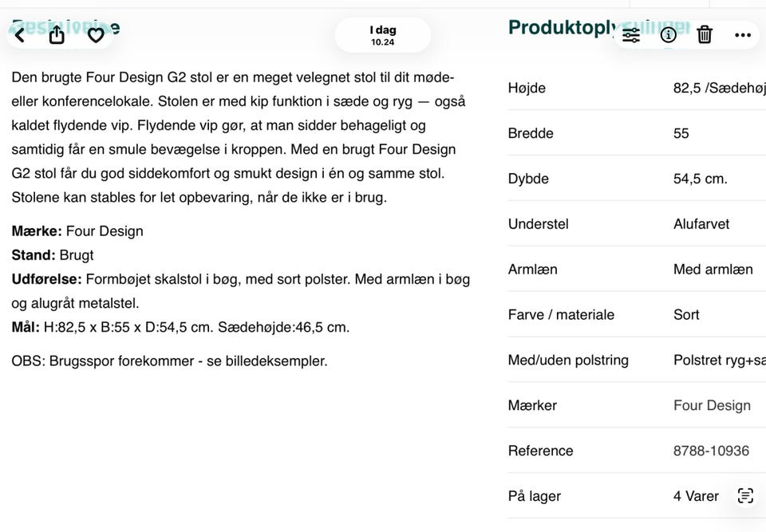Activate the Live Text scan icon
Screen dimensions: 766x532
[745, 495]
